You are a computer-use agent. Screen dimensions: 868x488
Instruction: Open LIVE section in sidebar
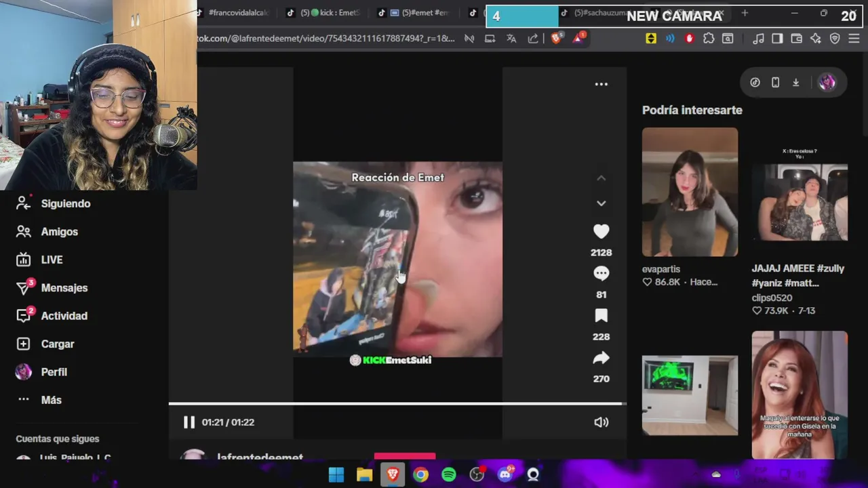click(52, 260)
